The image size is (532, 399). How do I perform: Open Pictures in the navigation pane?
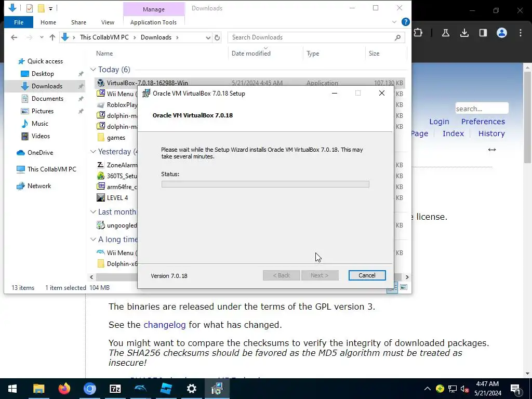tap(42, 111)
